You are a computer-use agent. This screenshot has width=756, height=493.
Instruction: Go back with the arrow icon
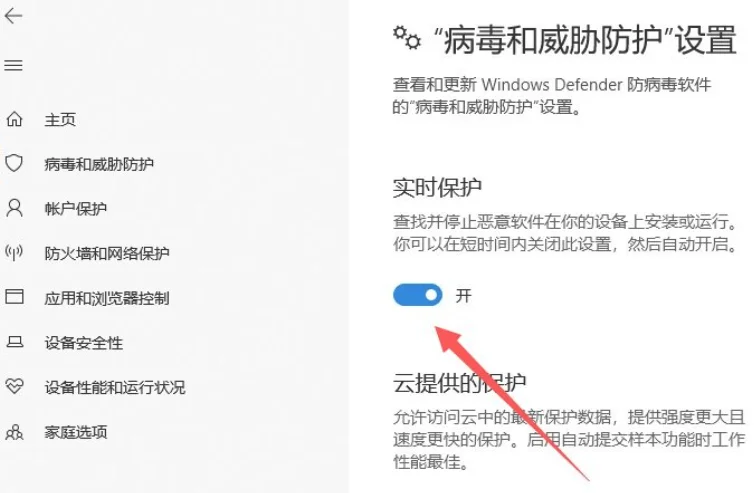coord(14,16)
